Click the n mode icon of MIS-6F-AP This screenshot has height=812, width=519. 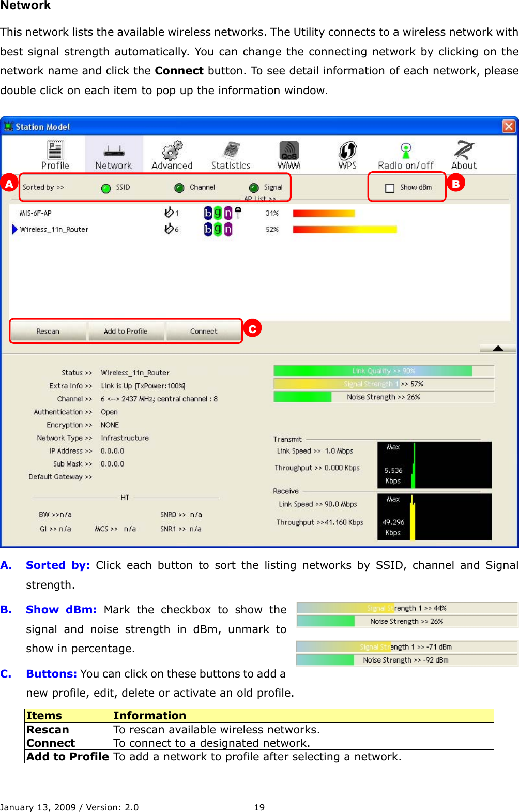coord(228,213)
